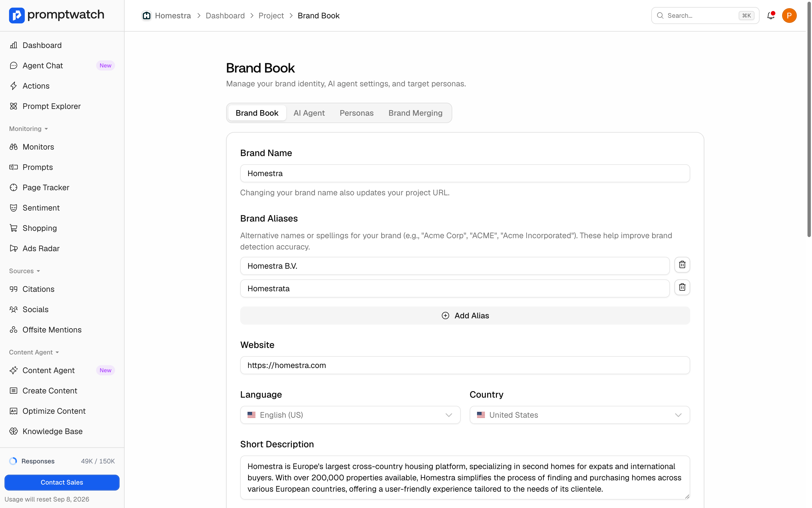Collapse the Content Agent section header
The width and height of the screenshot is (812, 508).
click(x=34, y=352)
